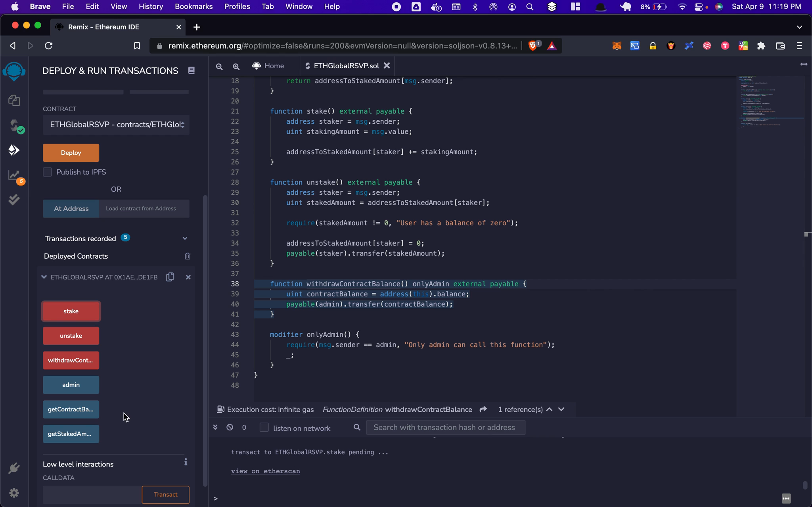Call getContractBalance function
Image resolution: width=812 pixels, height=507 pixels.
[x=71, y=409]
